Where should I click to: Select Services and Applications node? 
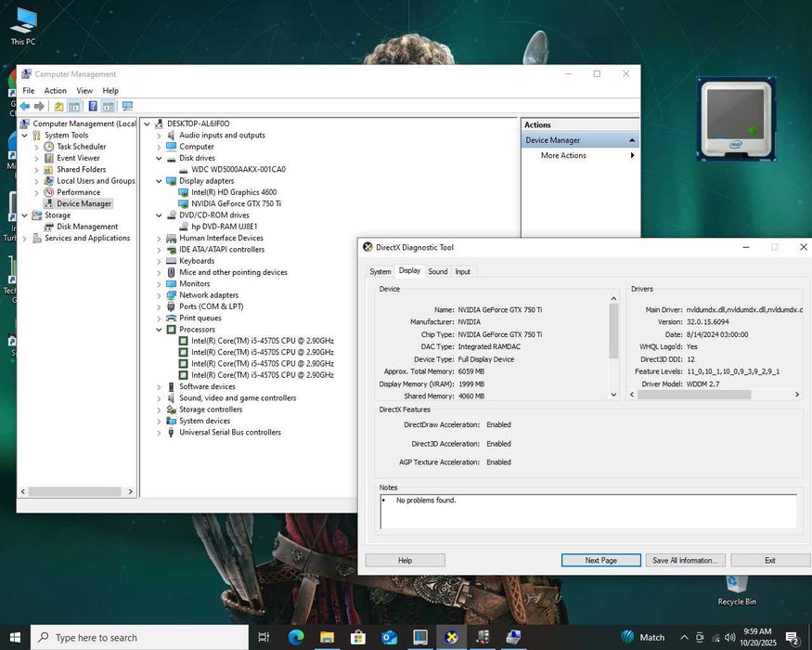click(x=87, y=238)
